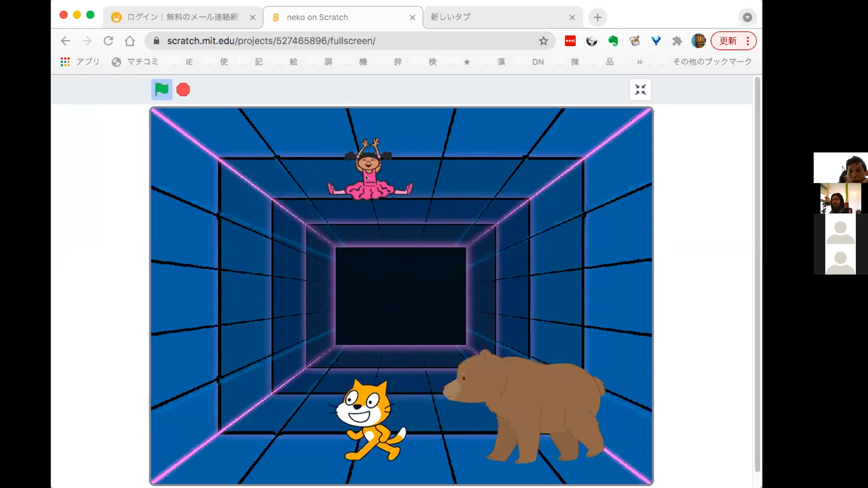Image resolution: width=868 pixels, height=488 pixels.
Task: Select third participant placeholder avatar
Action: click(x=840, y=229)
